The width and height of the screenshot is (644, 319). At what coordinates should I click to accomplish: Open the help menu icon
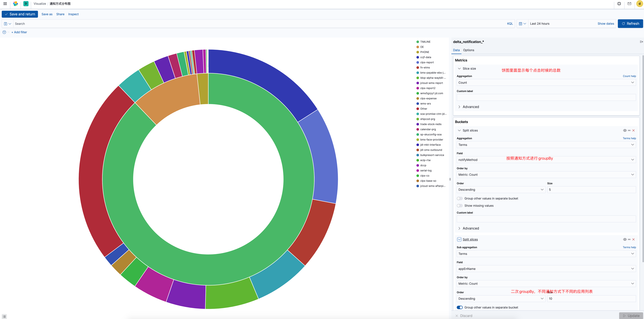click(x=619, y=4)
